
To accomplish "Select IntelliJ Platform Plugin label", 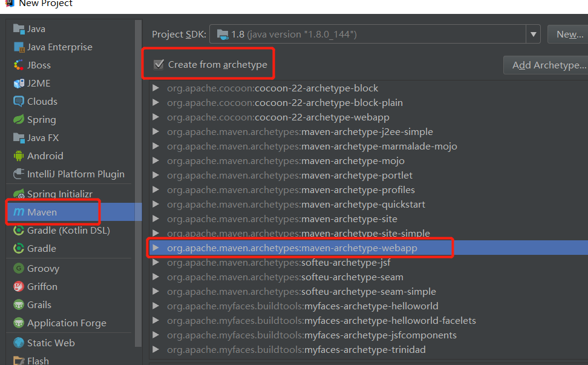I will coord(76,174).
